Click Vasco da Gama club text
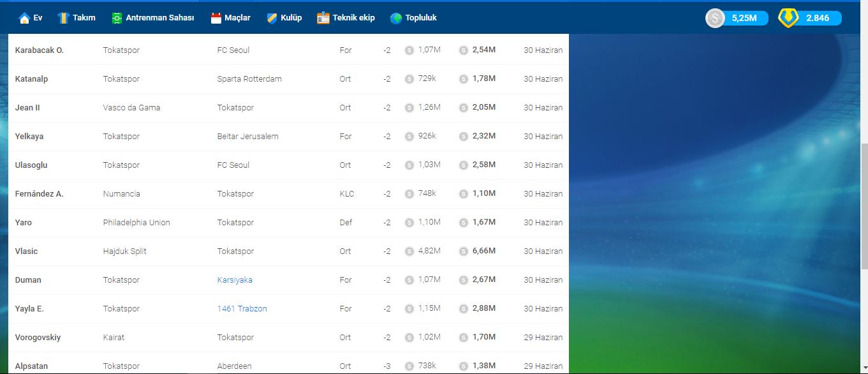The height and width of the screenshot is (374, 868). coord(131,107)
